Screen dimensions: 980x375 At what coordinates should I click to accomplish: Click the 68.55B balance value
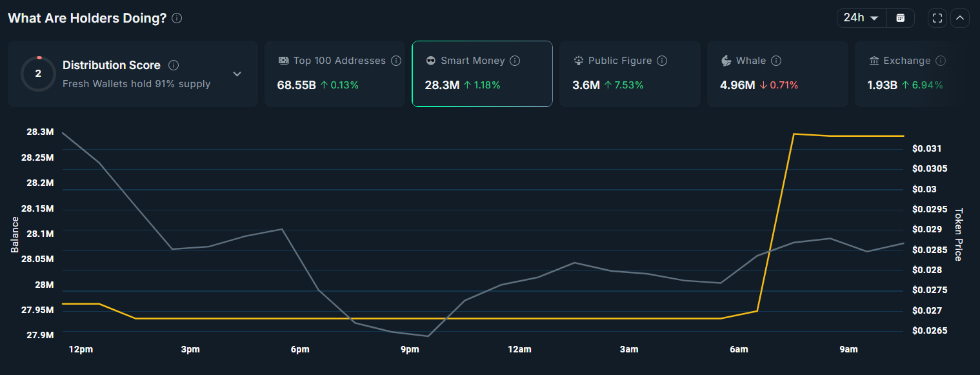click(x=297, y=85)
